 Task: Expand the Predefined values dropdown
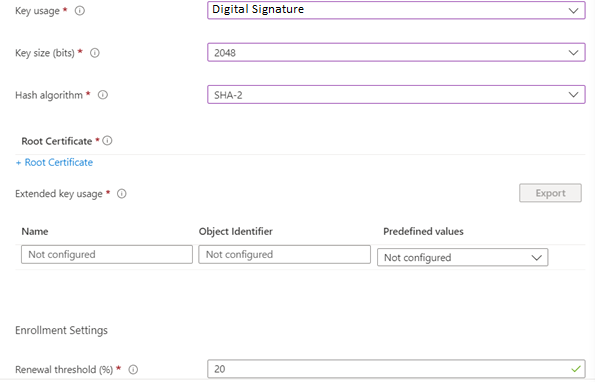coord(463,257)
